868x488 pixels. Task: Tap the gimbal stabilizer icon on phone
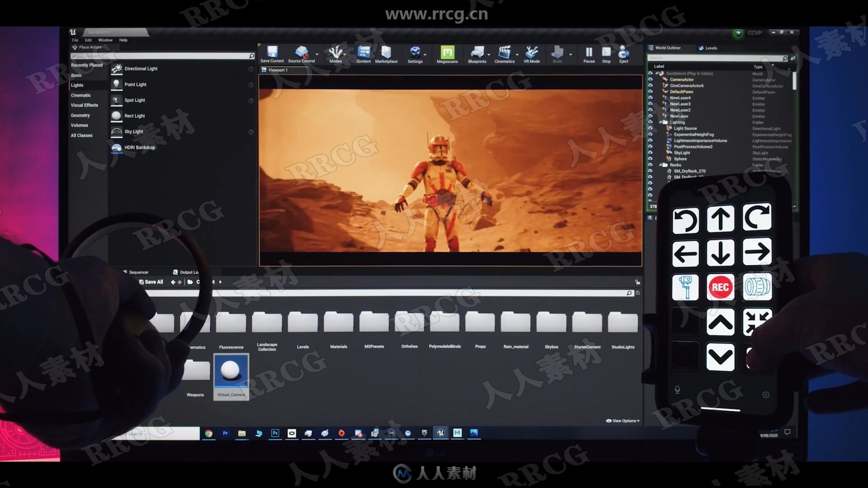pos(685,287)
